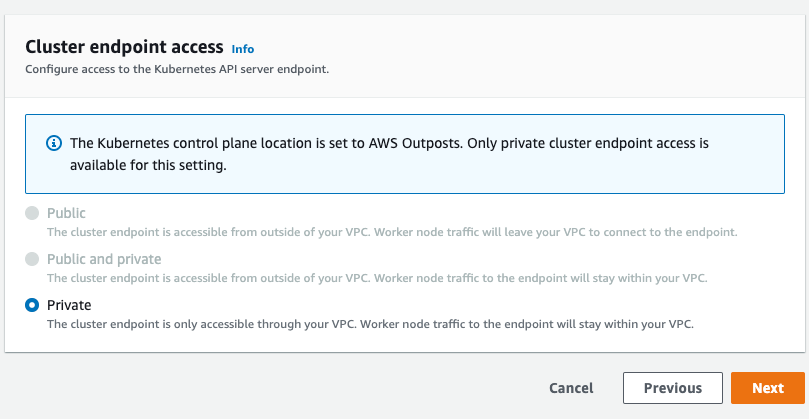Click the 'Configure access to the Kubernetes API' subtitle
Image resolution: width=809 pixels, height=419 pixels.
point(177,69)
